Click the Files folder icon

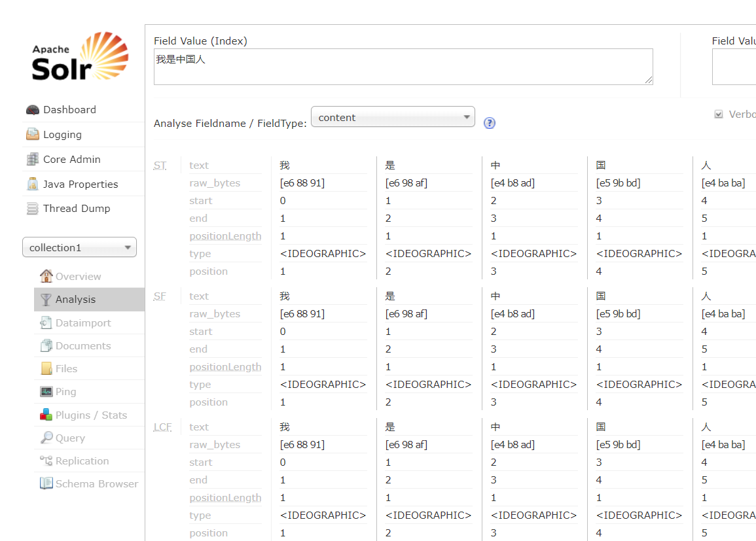click(46, 368)
